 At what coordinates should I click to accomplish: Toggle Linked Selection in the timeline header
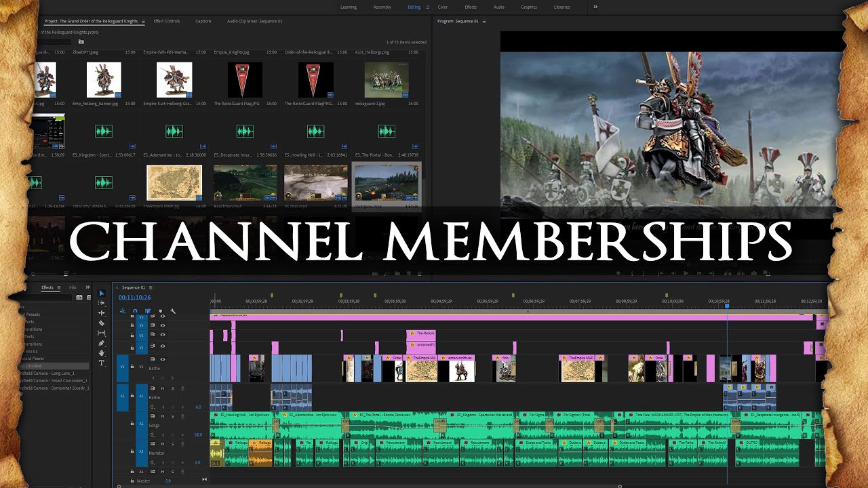148,311
